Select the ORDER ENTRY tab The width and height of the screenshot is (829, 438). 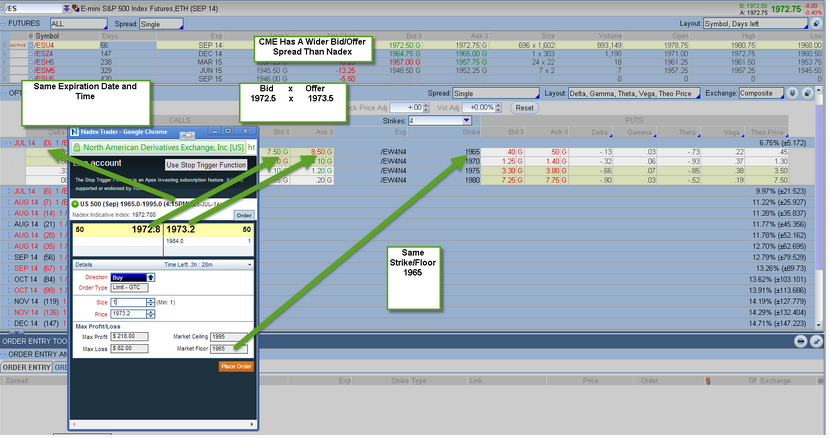coord(26,368)
